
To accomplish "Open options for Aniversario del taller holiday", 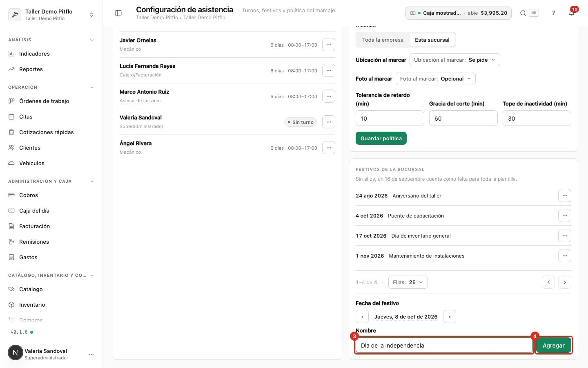I will point(565,195).
